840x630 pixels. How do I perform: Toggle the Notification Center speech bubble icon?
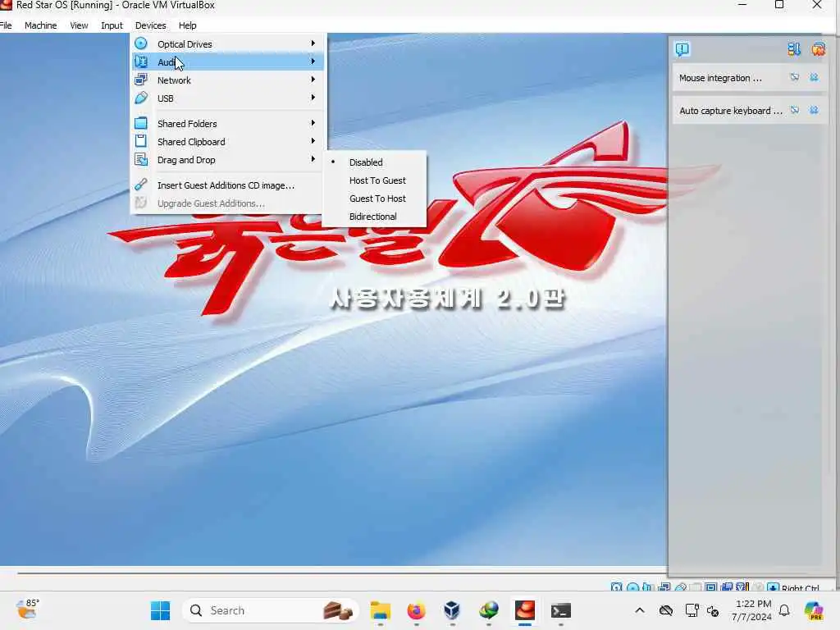(x=682, y=49)
